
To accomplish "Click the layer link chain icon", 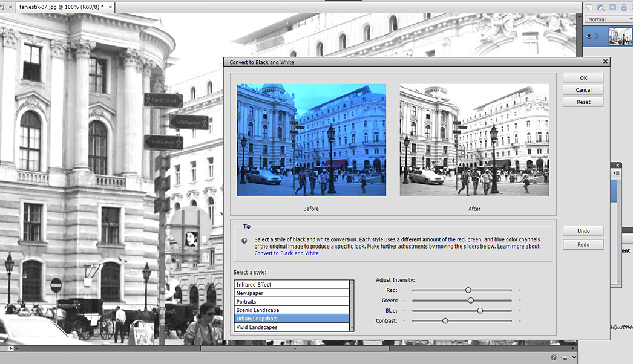I will (597, 36).
